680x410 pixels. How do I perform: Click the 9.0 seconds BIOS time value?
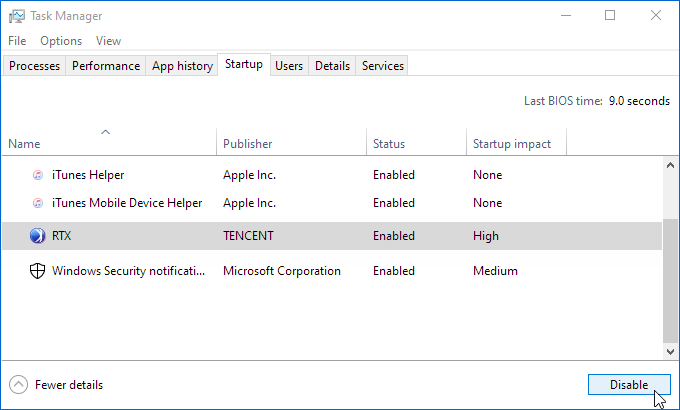tap(639, 101)
